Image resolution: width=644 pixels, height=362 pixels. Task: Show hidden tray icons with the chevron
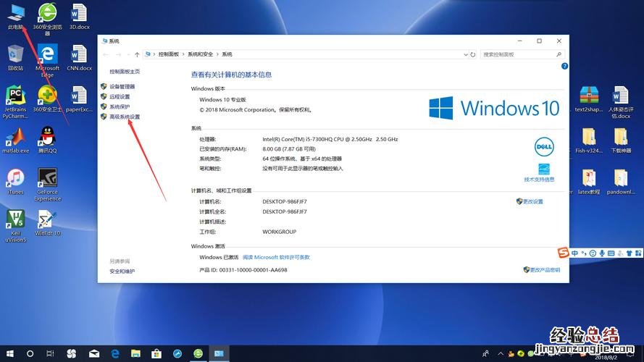pyautogui.click(x=501, y=353)
